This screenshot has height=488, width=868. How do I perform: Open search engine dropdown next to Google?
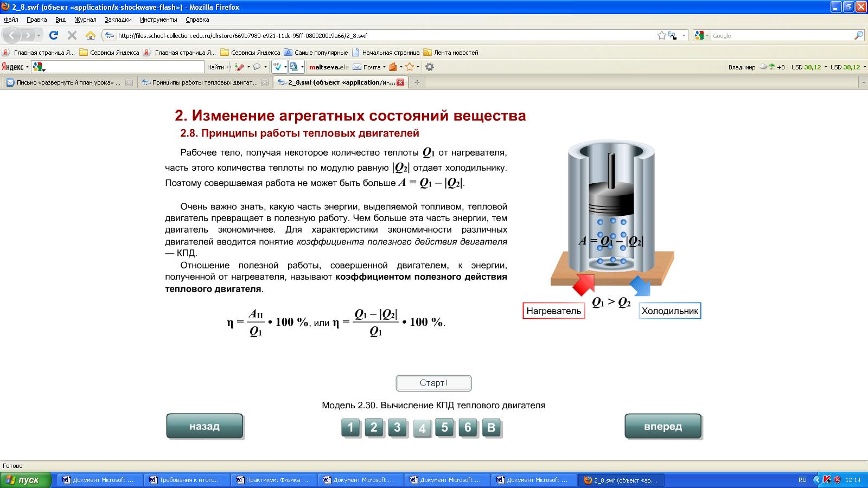click(701, 35)
